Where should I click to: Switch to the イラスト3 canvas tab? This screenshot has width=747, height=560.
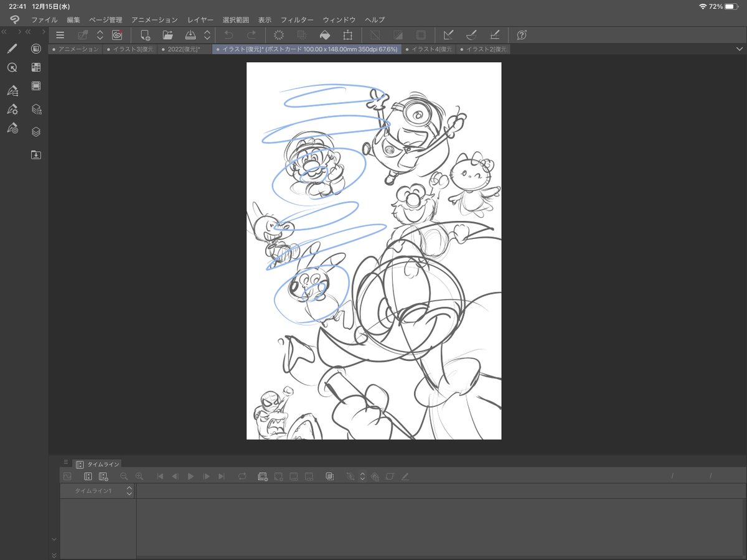click(130, 49)
